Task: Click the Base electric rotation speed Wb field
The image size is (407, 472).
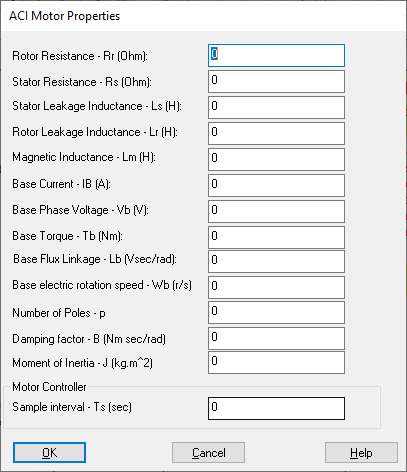Action: [276, 287]
